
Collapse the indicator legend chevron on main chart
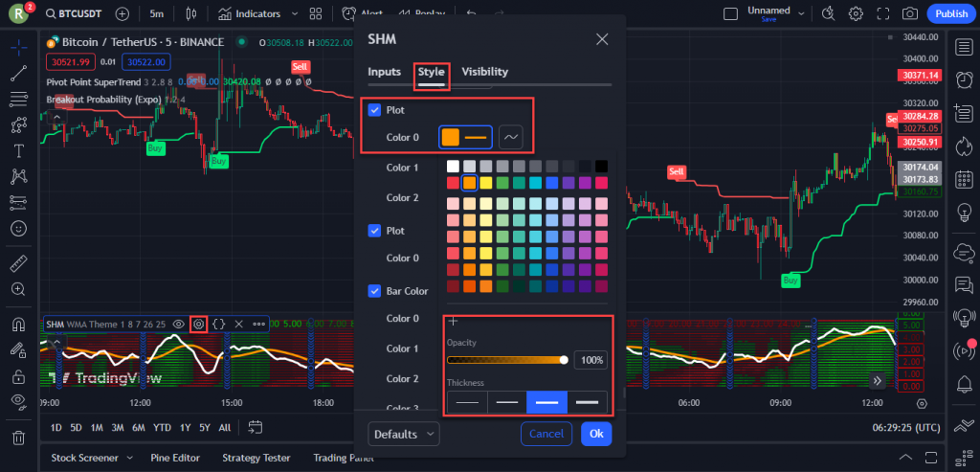click(x=56, y=117)
